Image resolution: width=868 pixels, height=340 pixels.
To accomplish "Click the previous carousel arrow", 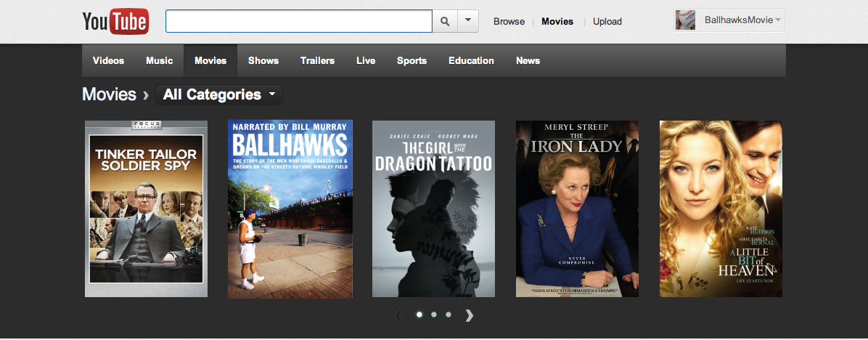I will (x=398, y=315).
